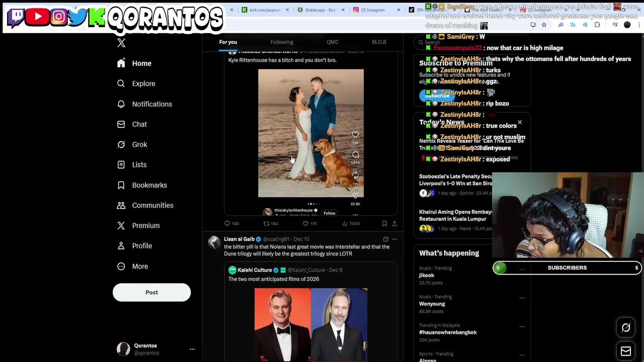Switch to For you tab
The width and height of the screenshot is (644, 362).
click(228, 42)
